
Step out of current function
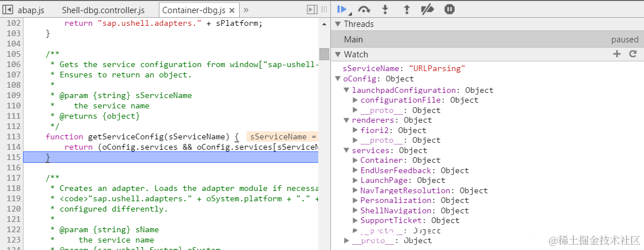click(x=407, y=9)
